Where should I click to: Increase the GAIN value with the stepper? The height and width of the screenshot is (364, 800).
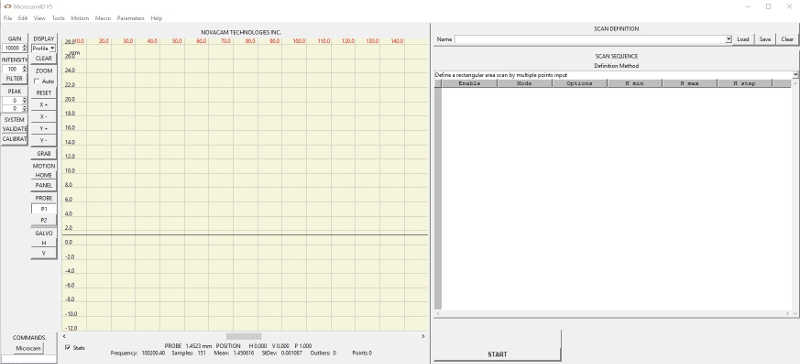click(24, 46)
